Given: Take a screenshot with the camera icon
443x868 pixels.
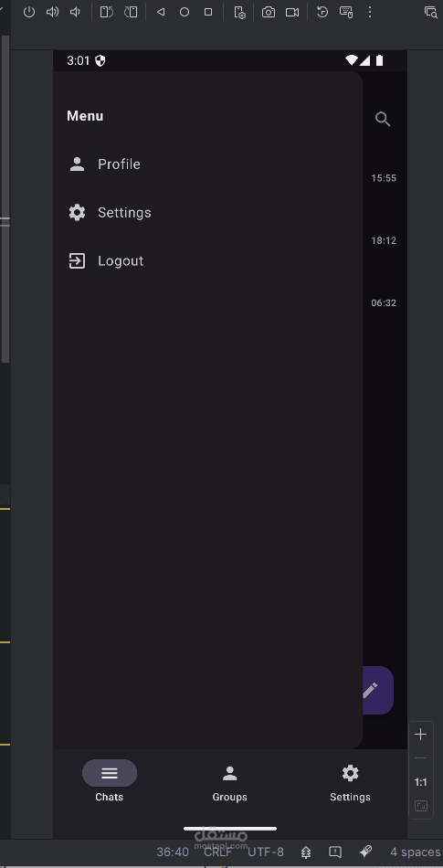Looking at the screenshot, I should click(269, 12).
